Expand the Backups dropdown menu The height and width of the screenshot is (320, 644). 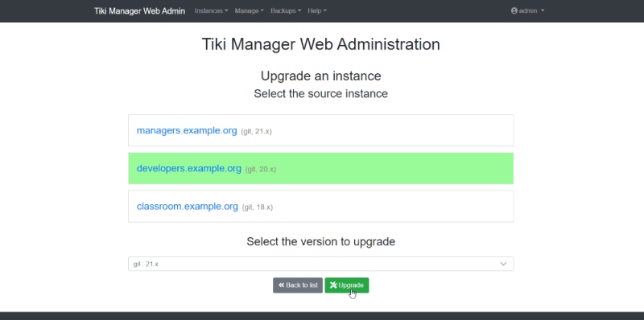pos(286,10)
